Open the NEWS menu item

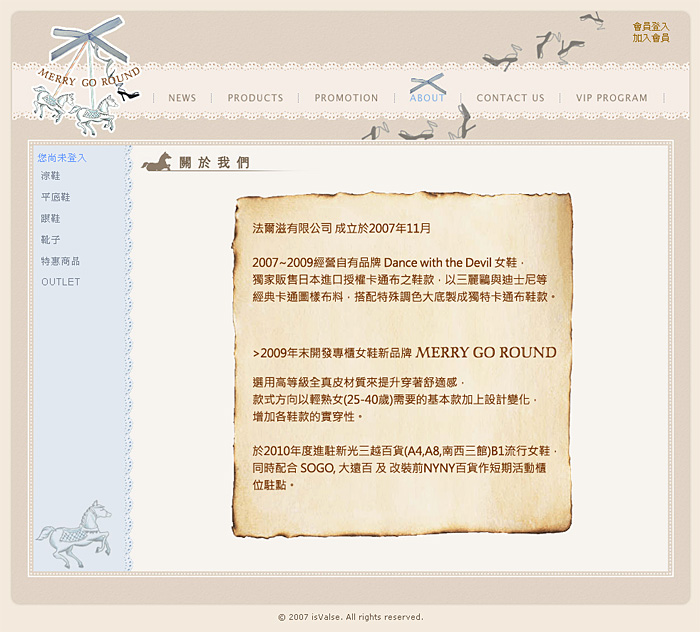click(x=182, y=98)
